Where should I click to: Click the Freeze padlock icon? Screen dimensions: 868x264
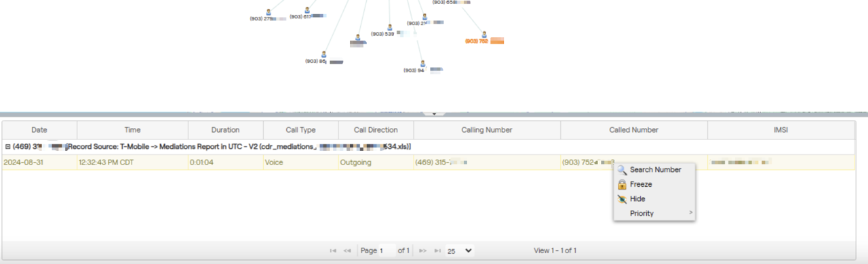[622, 184]
